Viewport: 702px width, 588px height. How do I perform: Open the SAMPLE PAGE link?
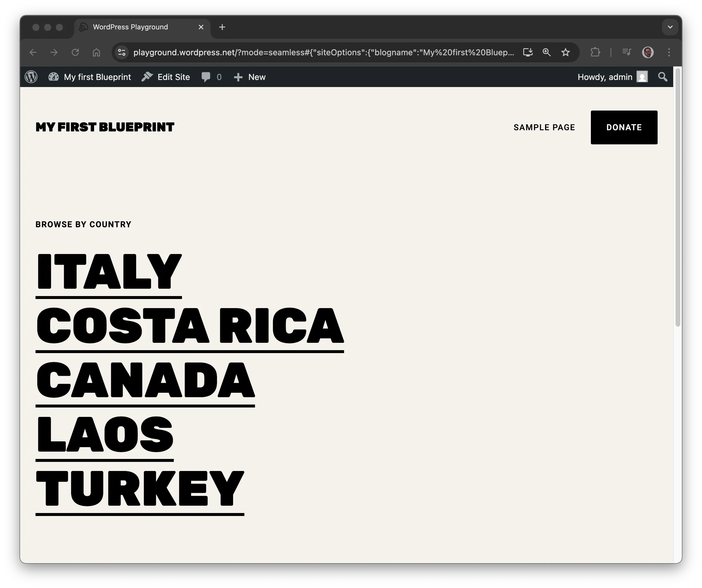coord(544,127)
